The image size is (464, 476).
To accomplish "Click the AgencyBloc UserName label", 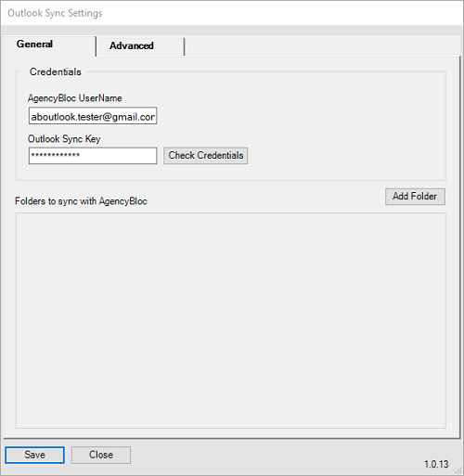I will click(x=75, y=98).
